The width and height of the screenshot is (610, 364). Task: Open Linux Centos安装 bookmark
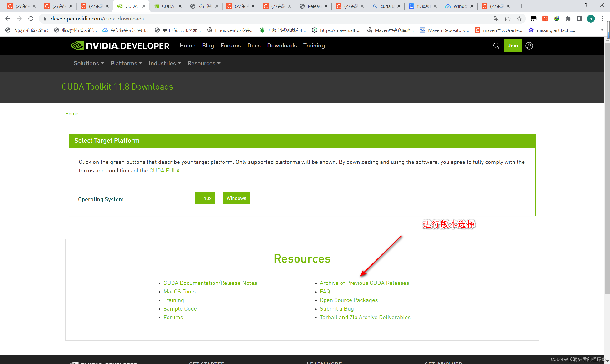pyautogui.click(x=230, y=30)
